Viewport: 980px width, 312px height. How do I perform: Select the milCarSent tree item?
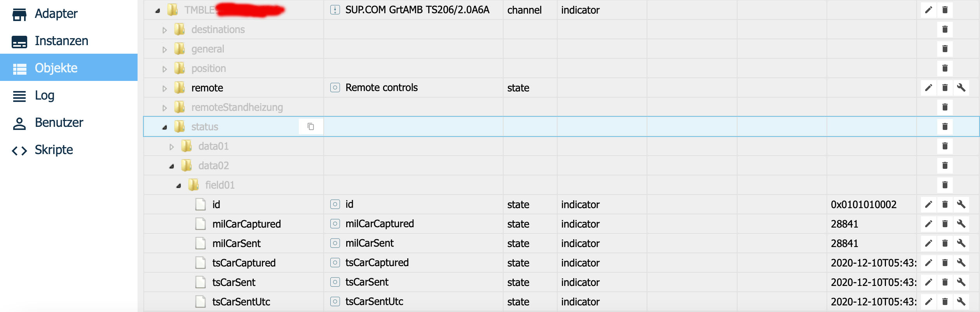pos(236,244)
